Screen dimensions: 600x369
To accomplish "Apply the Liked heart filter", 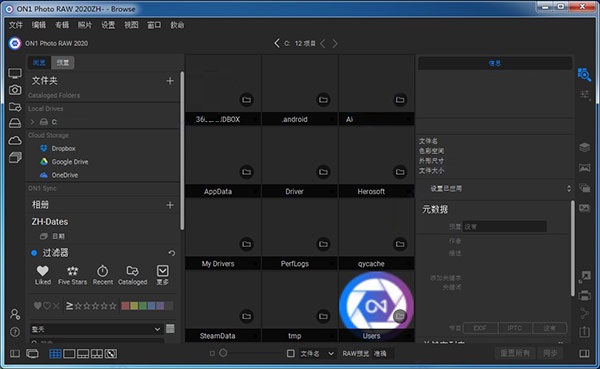I will click(x=42, y=275).
